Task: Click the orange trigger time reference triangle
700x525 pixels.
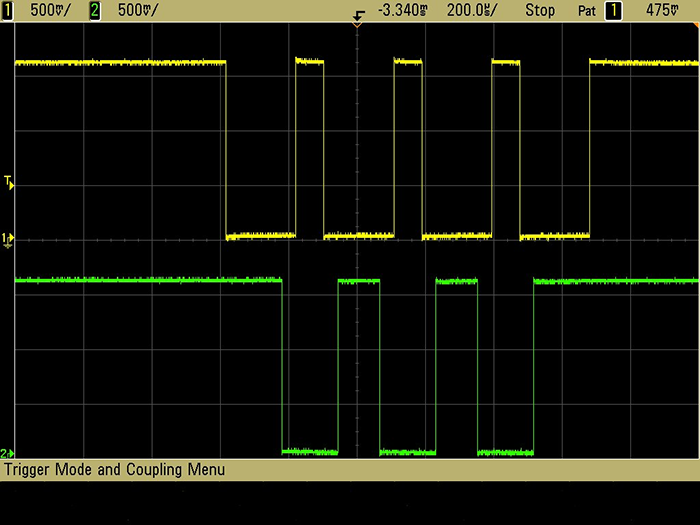Action: coord(358,26)
